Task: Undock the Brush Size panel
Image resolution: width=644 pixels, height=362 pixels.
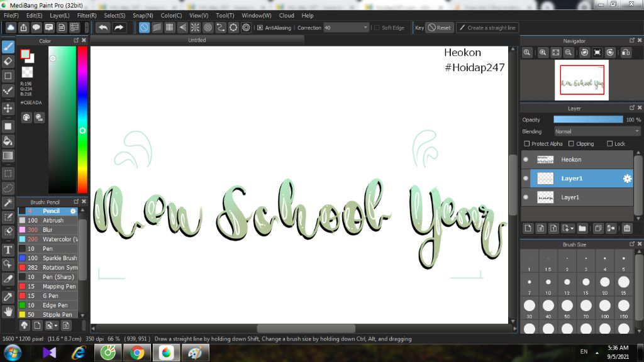Action: [632, 244]
